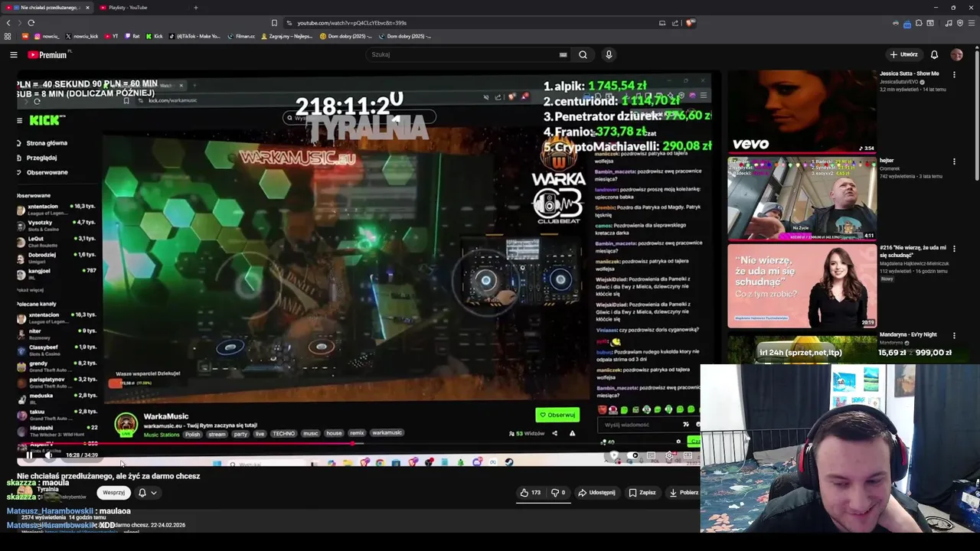This screenshot has width=980, height=551.
Task: Open the account avatar menu
Action: pyautogui.click(x=956, y=54)
